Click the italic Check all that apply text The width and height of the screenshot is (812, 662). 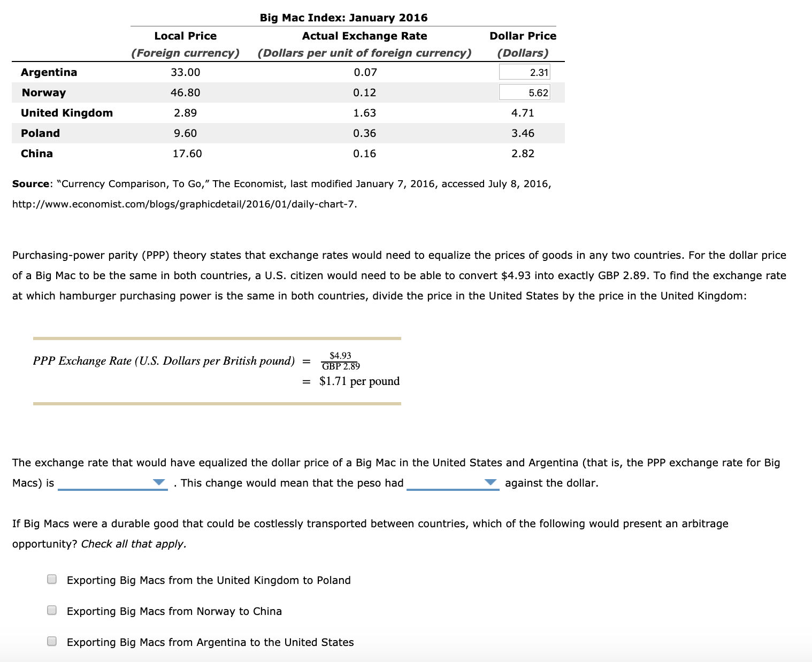click(134, 544)
